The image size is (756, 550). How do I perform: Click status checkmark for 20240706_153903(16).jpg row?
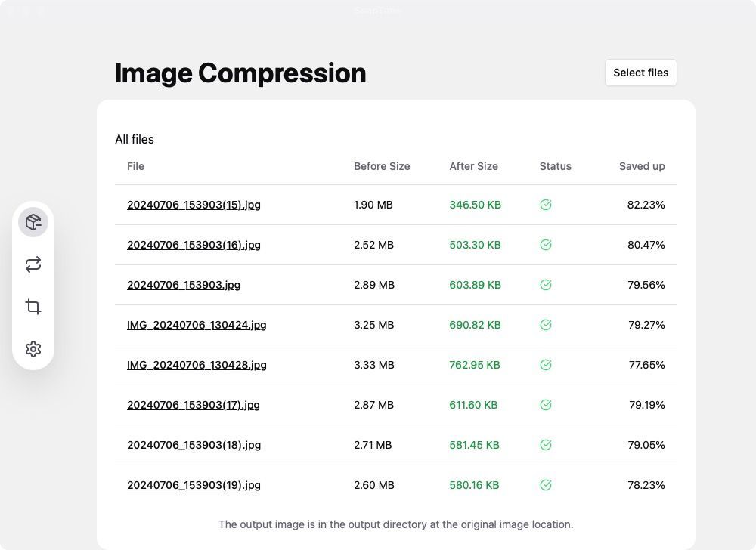pos(546,245)
